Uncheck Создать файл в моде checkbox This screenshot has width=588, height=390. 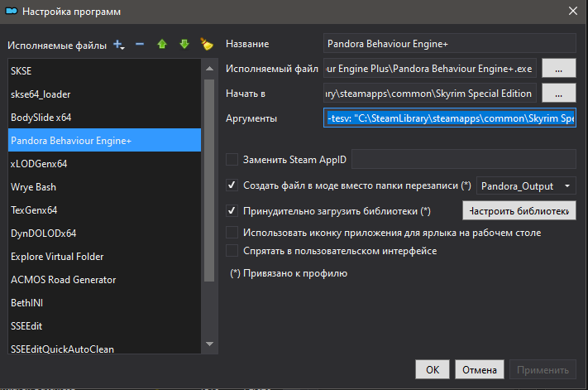click(232, 185)
